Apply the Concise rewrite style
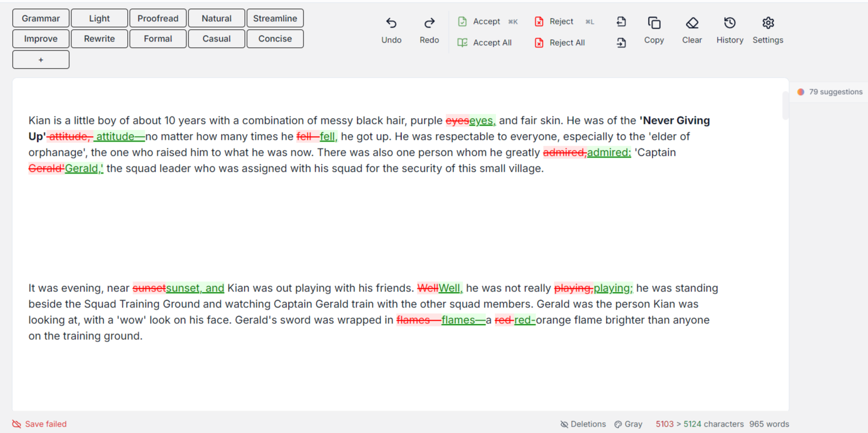 275,39
